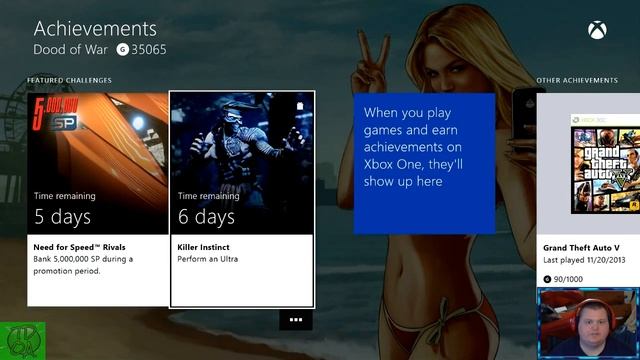This screenshot has height=360, width=640.
Task: Click 'Bank 5,000,000 SP during a promotion period'
Action: (83, 265)
